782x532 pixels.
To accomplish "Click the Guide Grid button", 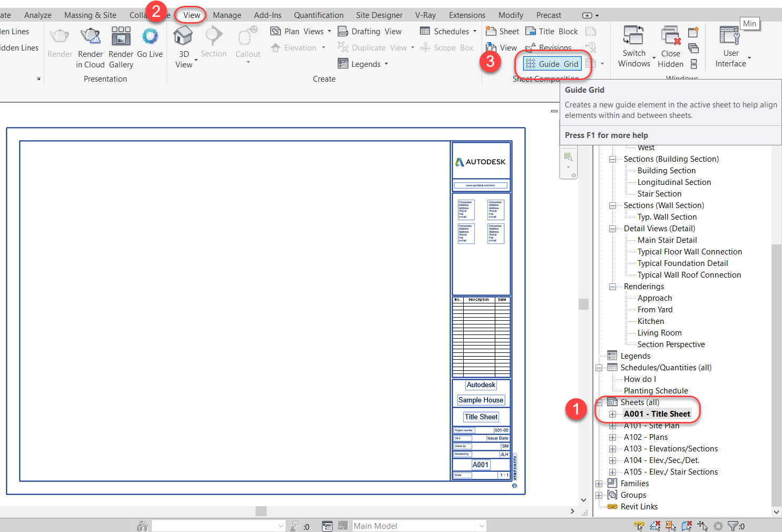I will pos(552,63).
